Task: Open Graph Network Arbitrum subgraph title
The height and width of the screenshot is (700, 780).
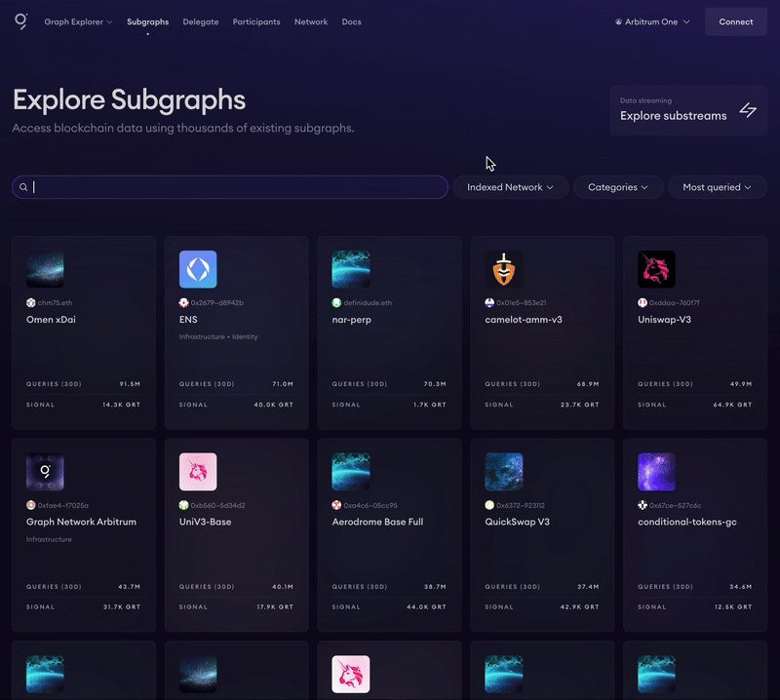Action: pyautogui.click(x=81, y=522)
